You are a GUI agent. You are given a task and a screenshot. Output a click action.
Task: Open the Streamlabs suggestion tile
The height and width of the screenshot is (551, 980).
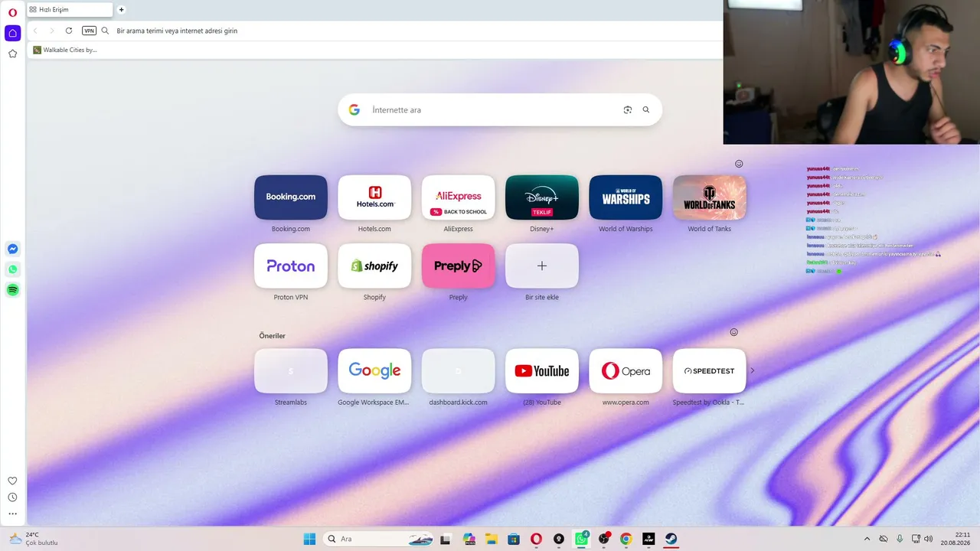(291, 371)
